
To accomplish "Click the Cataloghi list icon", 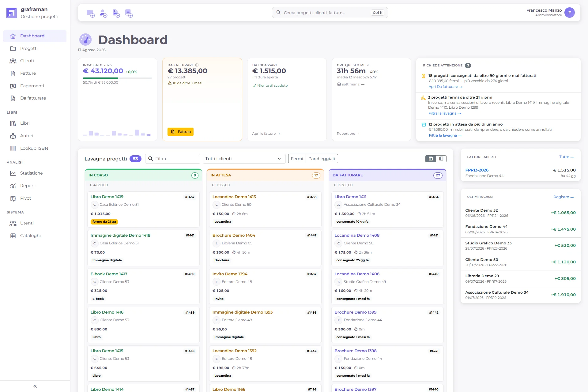I will pos(13,236).
